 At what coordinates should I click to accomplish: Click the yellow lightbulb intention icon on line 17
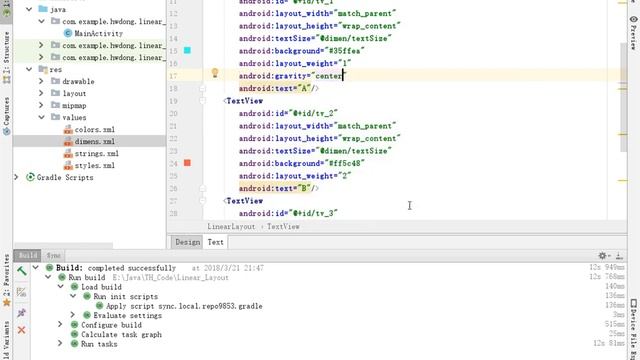215,73
